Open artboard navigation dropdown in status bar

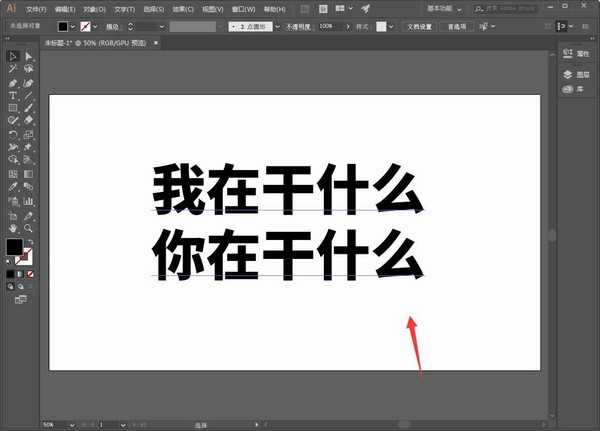click(123, 425)
